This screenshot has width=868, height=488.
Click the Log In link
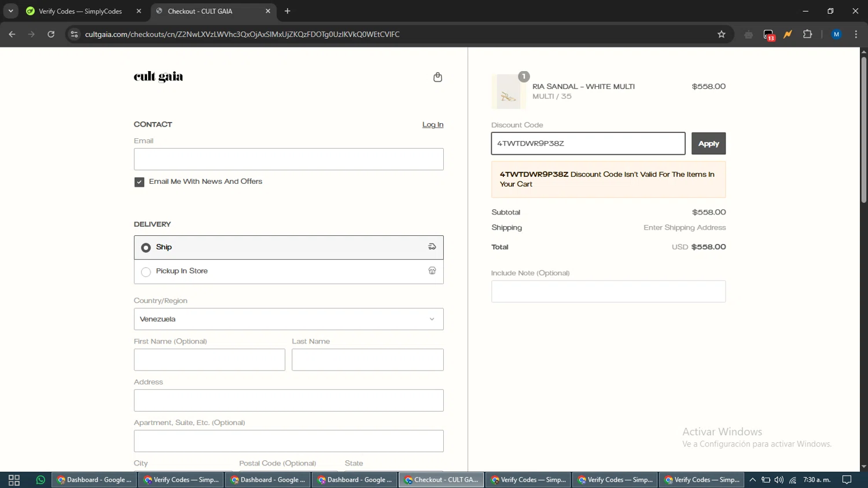432,125
